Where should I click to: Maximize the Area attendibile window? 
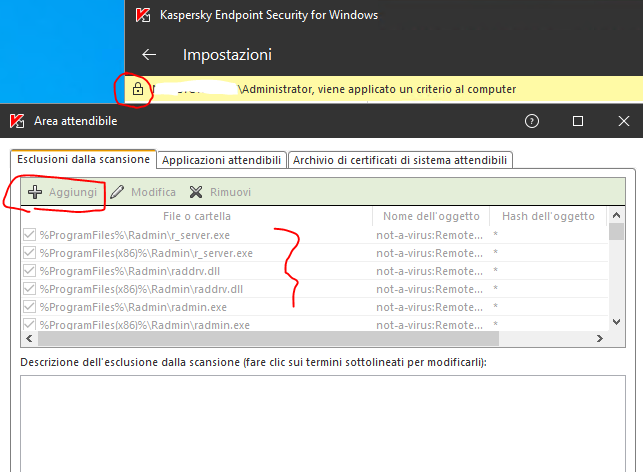click(x=578, y=121)
